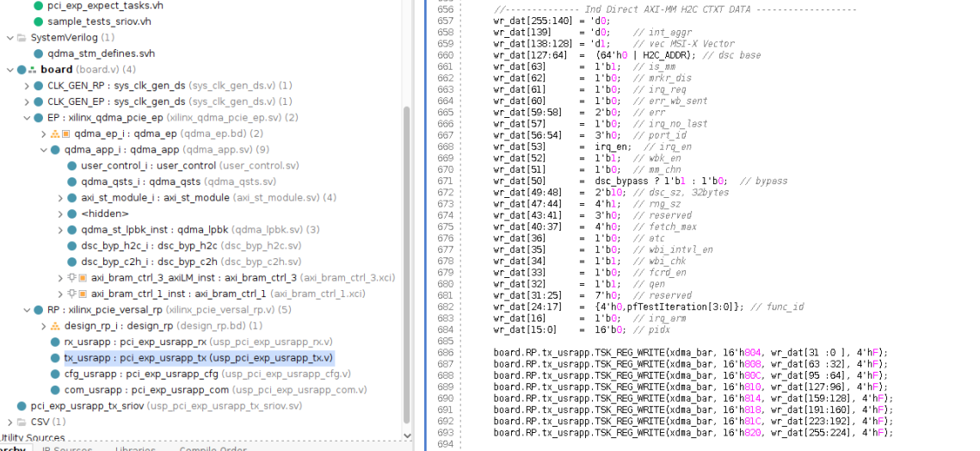The width and height of the screenshot is (980, 451).
Task: Click the CSV folder icon
Action: click(22, 422)
